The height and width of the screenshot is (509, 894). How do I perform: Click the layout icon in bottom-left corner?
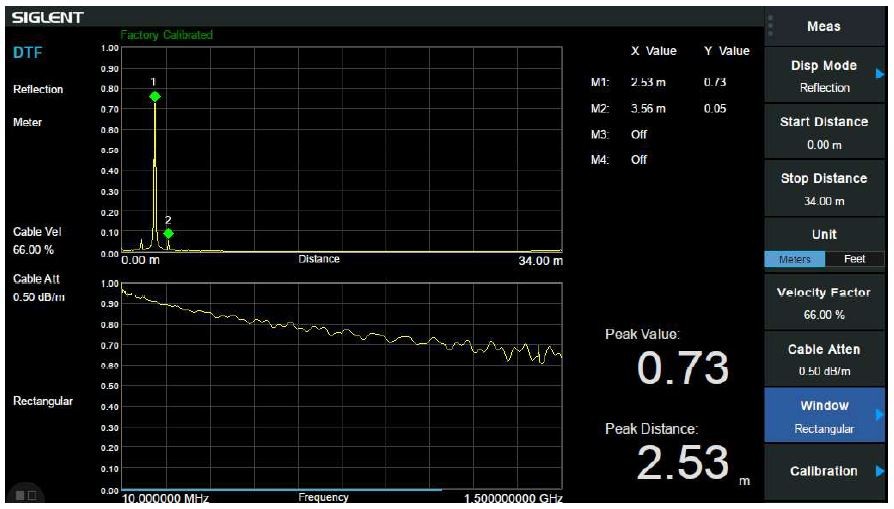click(25, 495)
